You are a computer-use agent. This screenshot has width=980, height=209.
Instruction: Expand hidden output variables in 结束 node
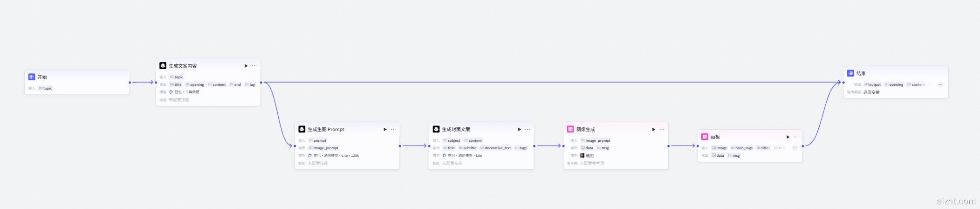[940, 84]
